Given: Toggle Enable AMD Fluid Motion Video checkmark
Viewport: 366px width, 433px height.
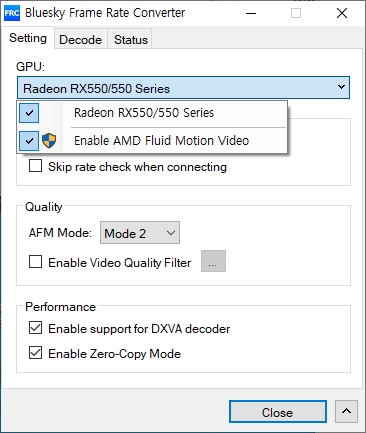Looking at the screenshot, I should [x=29, y=141].
